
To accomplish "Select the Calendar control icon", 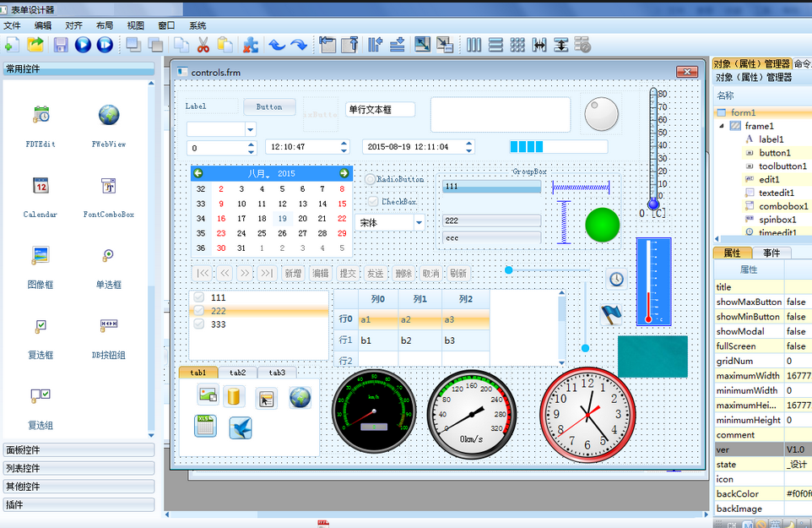I will pyautogui.click(x=41, y=185).
